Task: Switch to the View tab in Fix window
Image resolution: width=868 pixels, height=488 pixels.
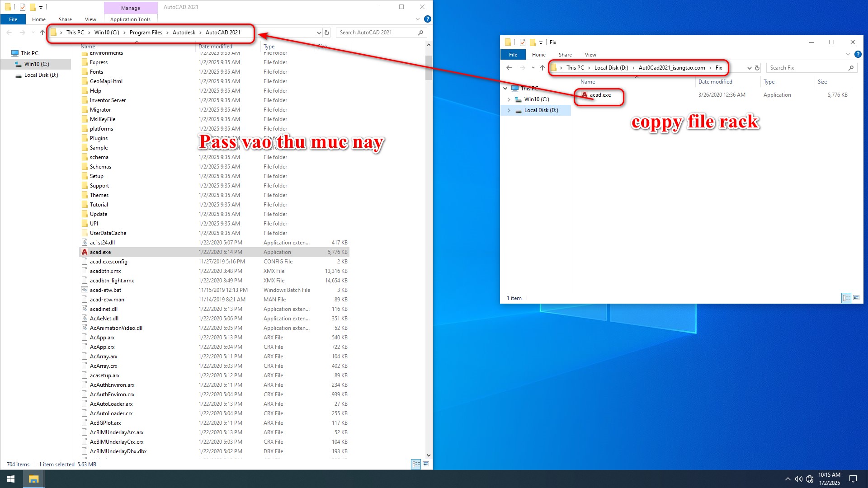Action: click(590, 55)
